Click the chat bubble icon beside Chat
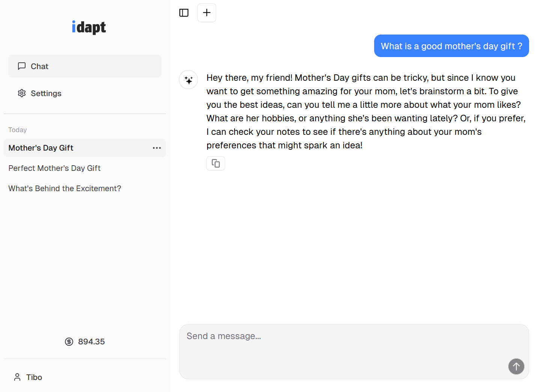Screen dimensions: 537x392 [x=22, y=66]
